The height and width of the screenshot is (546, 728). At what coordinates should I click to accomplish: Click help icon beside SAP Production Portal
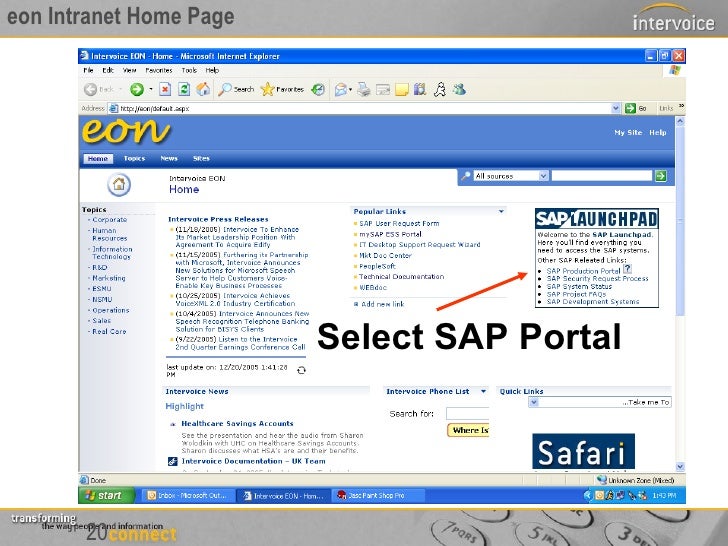click(x=627, y=269)
